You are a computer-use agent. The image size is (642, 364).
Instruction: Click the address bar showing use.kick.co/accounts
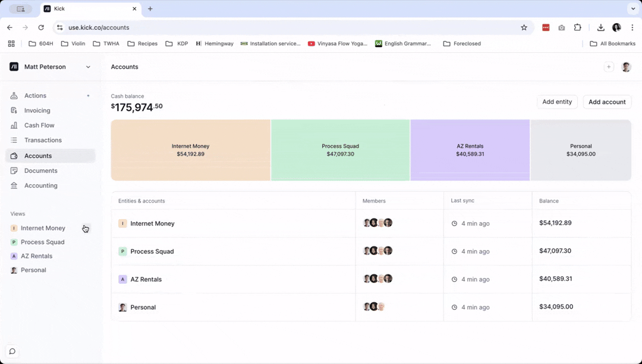pyautogui.click(x=97, y=27)
